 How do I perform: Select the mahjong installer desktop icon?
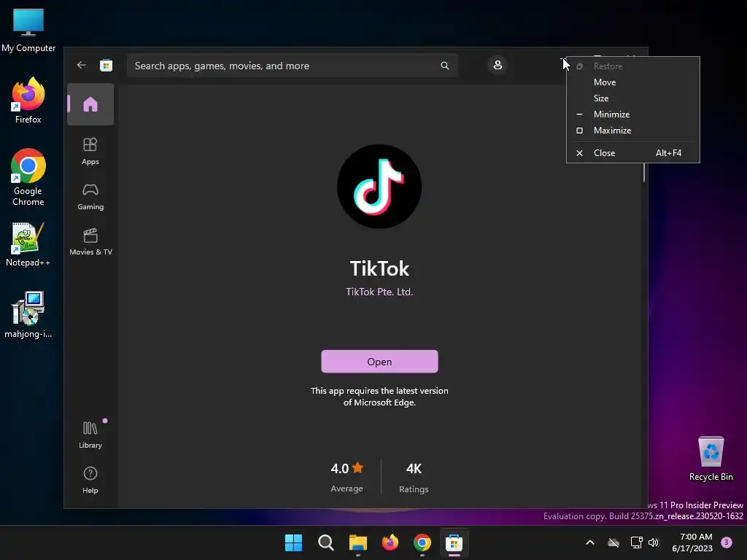coord(28,315)
